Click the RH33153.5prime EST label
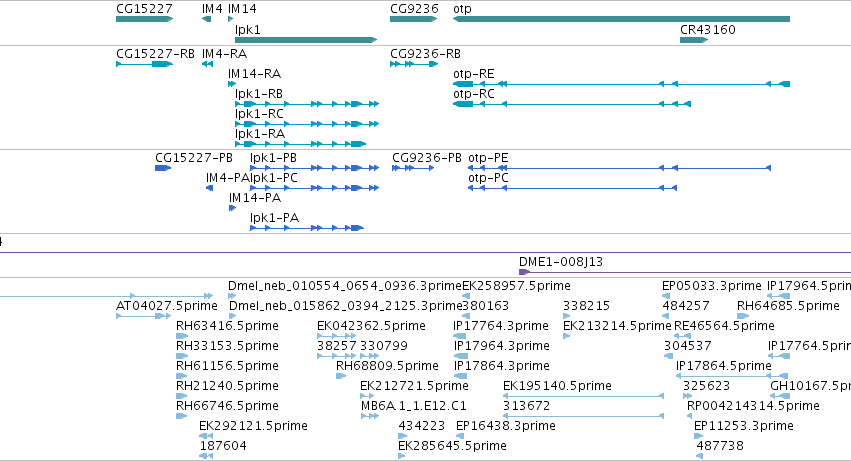This screenshot has width=851, height=461. coord(227,346)
